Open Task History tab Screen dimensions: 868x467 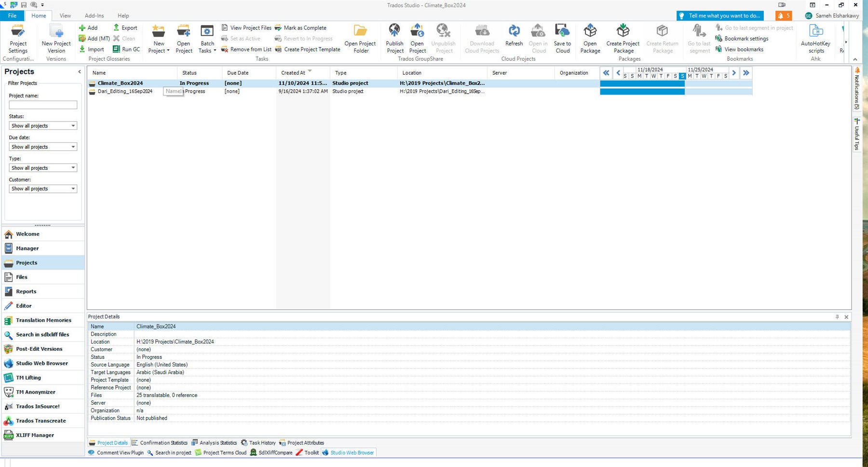258,443
